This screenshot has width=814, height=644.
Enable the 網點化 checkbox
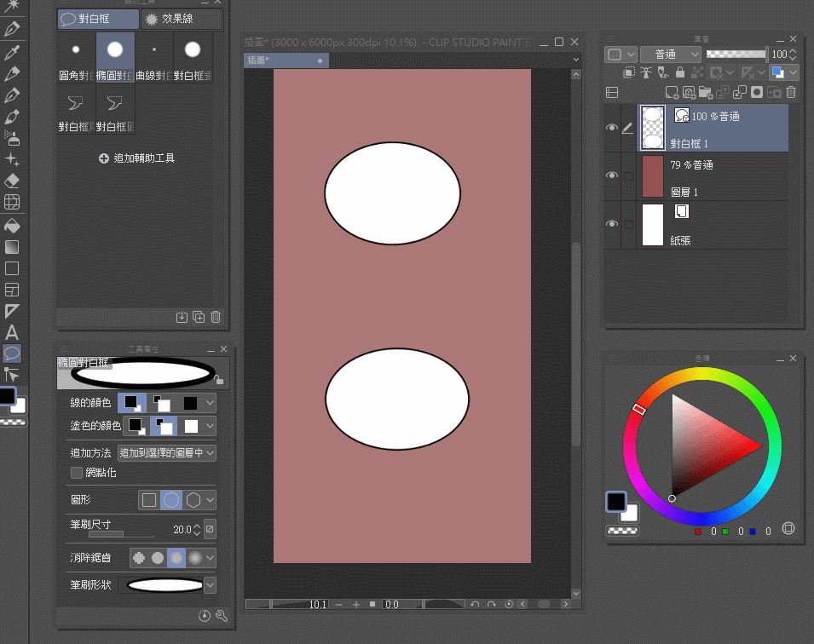pyautogui.click(x=77, y=472)
